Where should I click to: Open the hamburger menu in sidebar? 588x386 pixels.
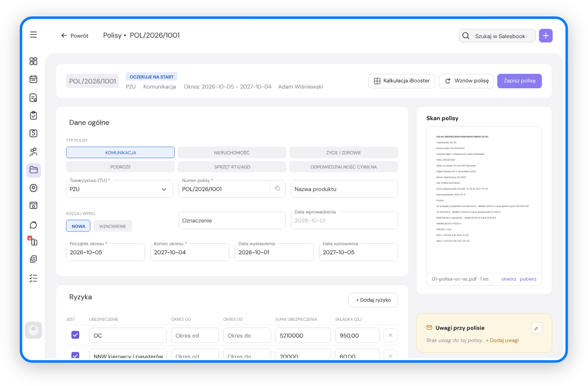(x=33, y=35)
